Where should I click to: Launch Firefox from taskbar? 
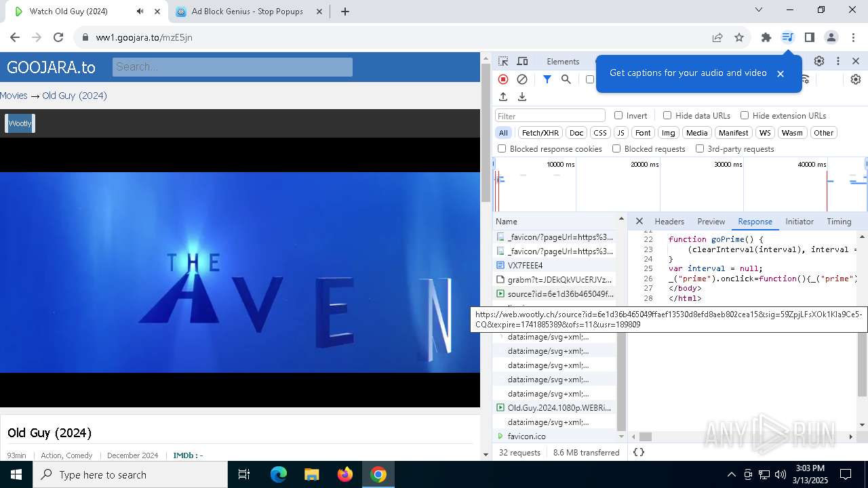[x=345, y=474]
